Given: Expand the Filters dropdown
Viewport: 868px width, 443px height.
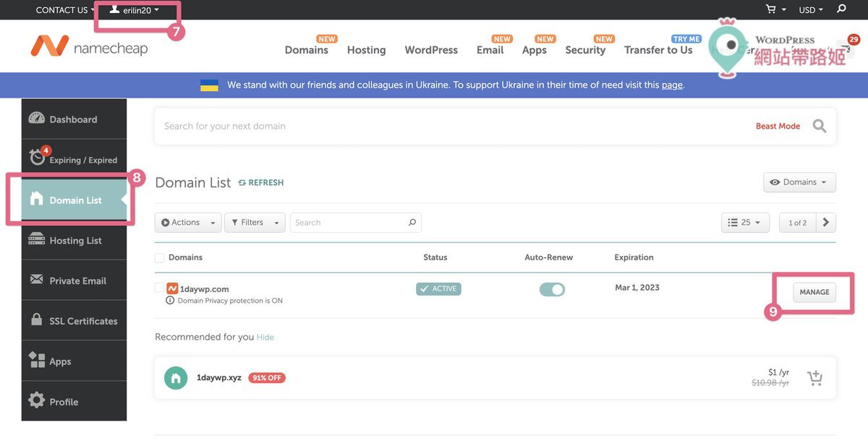Looking at the screenshot, I should click(x=255, y=223).
